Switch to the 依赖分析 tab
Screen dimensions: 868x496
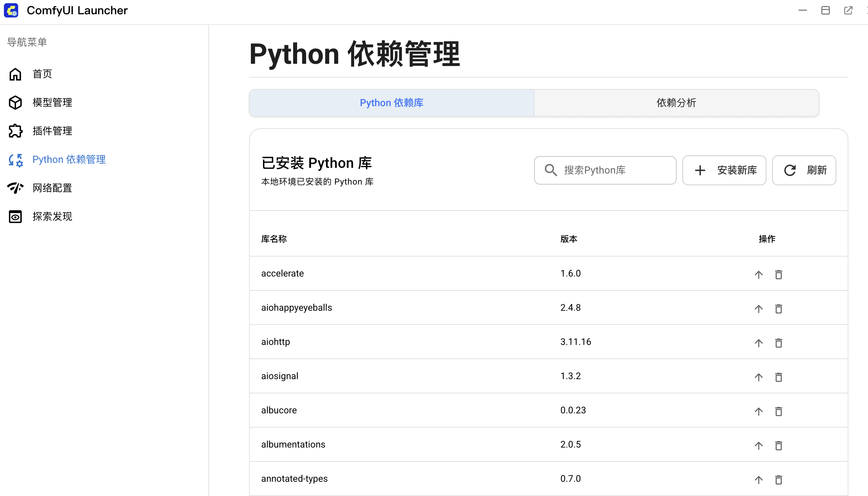(676, 103)
